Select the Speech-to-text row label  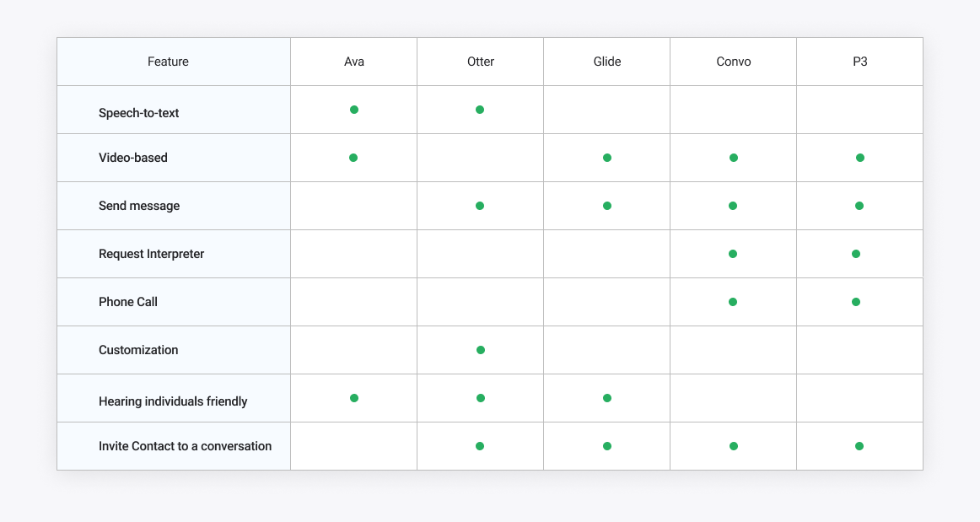click(x=139, y=113)
